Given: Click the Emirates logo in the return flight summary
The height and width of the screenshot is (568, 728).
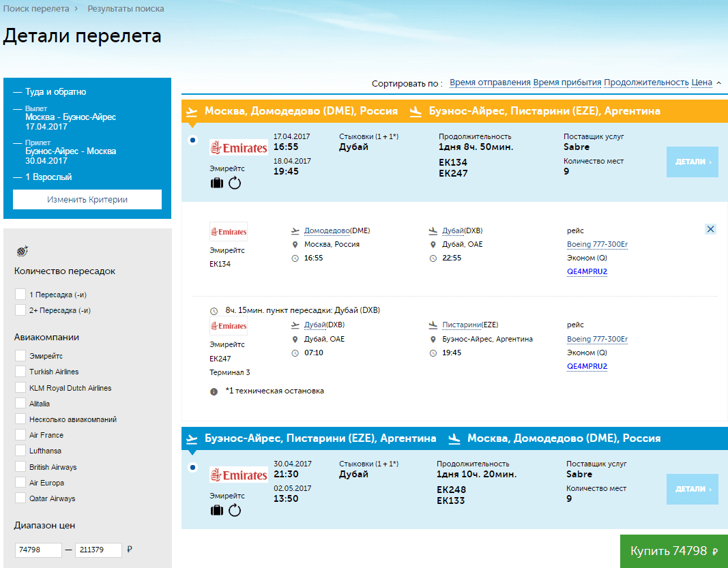Looking at the screenshot, I should (239, 475).
